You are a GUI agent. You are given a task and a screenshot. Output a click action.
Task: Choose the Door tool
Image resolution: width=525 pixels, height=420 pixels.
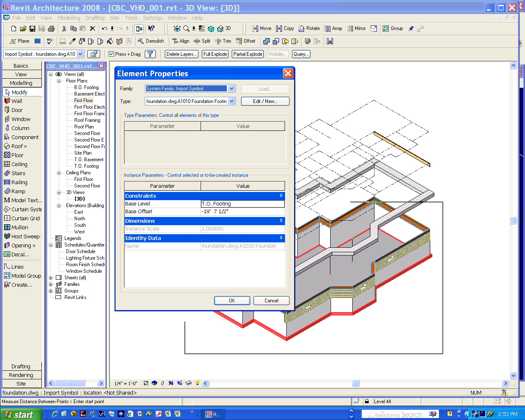[x=16, y=110]
